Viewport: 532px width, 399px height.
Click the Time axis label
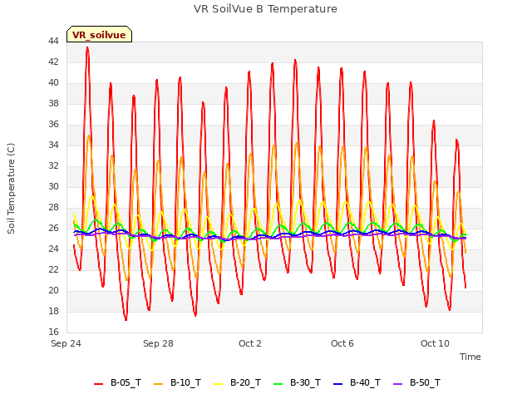[470, 357]
